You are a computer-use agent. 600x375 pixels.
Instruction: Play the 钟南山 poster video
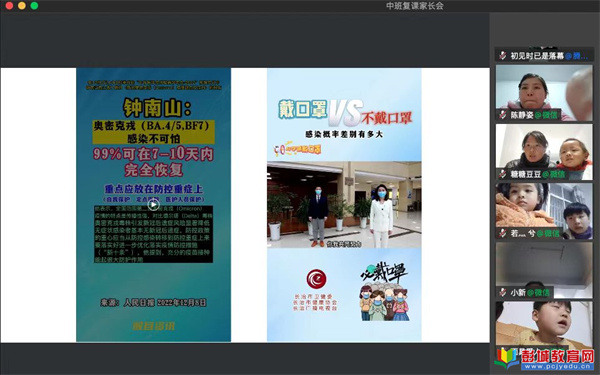click(153, 205)
